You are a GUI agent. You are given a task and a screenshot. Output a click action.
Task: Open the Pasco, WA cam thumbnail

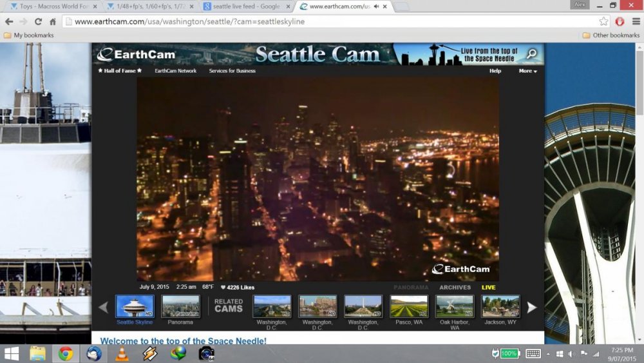click(x=409, y=306)
